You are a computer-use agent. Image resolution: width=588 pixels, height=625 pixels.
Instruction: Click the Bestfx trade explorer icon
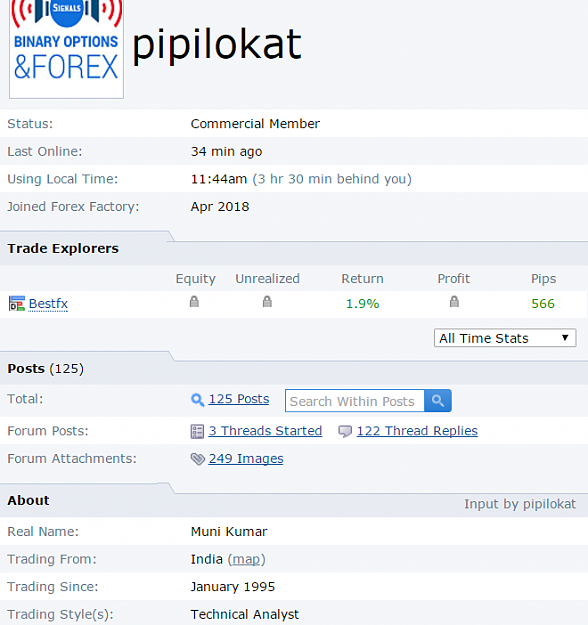[x=17, y=304]
